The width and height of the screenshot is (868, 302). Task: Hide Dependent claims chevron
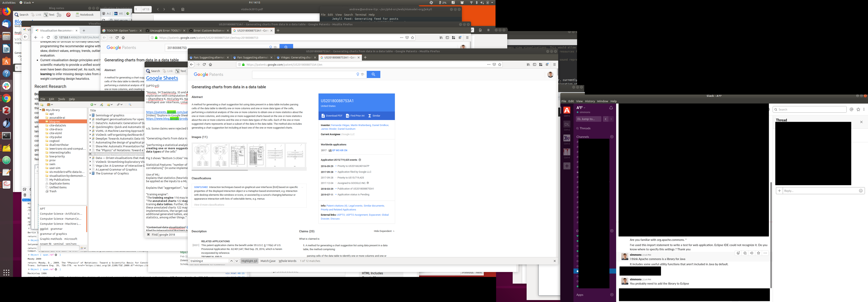click(x=394, y=231)
